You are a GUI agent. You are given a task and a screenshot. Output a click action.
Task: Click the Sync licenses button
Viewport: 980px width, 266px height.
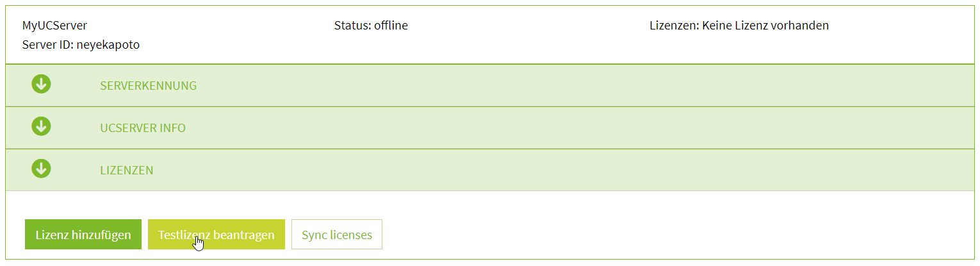pyautogui.click(x=336, y=235)
